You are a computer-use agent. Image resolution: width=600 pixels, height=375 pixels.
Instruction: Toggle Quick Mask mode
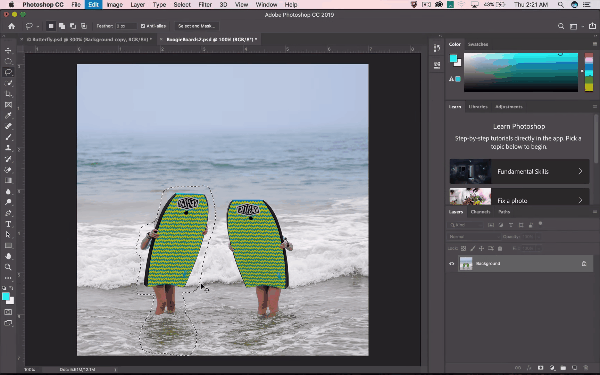click(8, 312)
